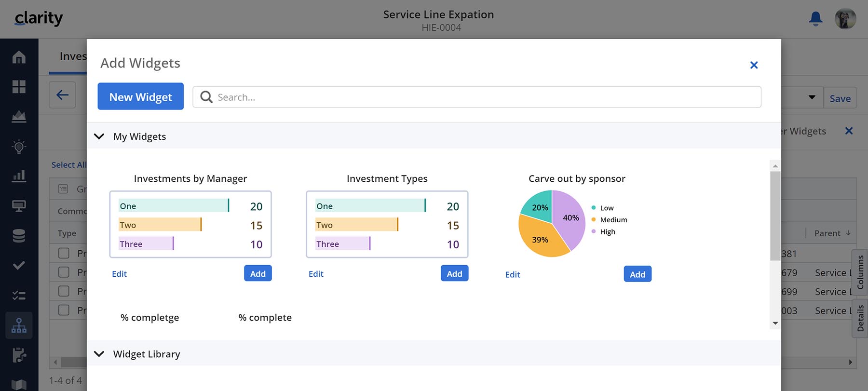
Task: Open the monitor icon in sidebar
Action: coord(19,206)
